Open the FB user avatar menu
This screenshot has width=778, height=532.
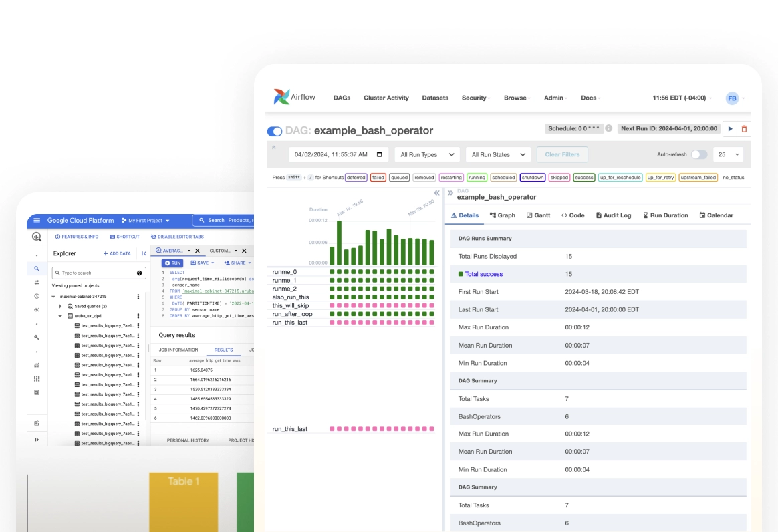(732, 98)
